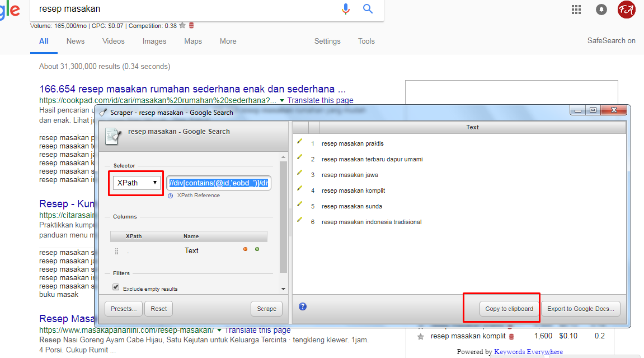Image resolution: width=644 pixels, height=358 pixels.
Task: Click Export to Google Docs... button
Action: tap(581, 309)
